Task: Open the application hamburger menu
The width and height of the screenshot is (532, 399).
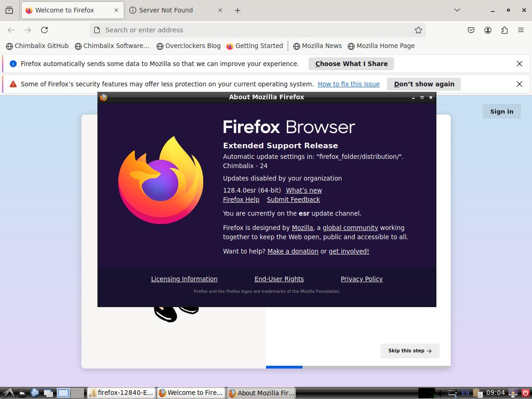Action: pos(521,30)
